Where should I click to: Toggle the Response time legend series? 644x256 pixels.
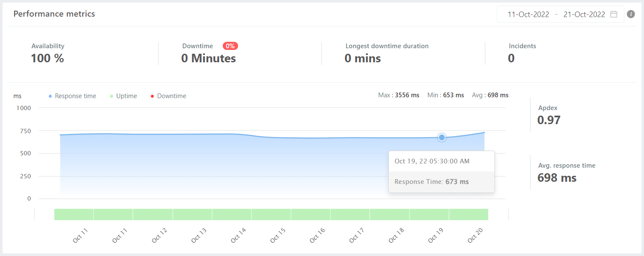click(72, 96)
